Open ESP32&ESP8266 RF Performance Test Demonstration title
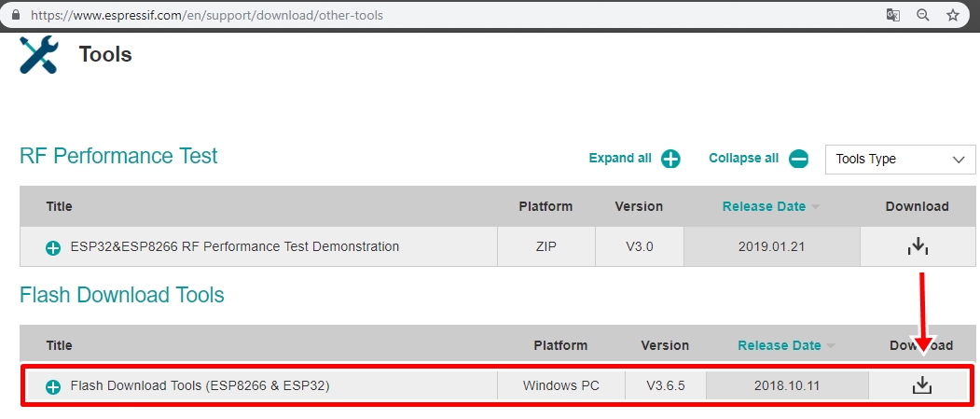This screenshot has width=980, height=419. click(235, 247)
